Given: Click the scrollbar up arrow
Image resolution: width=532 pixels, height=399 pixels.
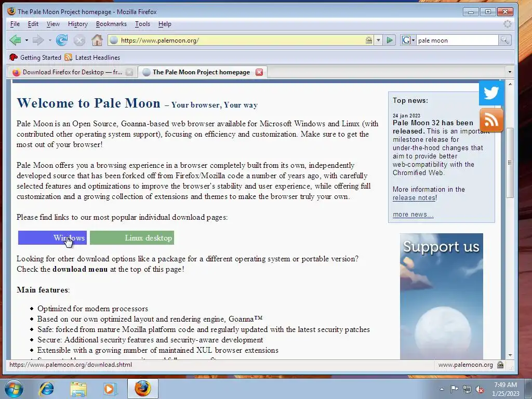Looking at the screenshot, I should 510,84.
